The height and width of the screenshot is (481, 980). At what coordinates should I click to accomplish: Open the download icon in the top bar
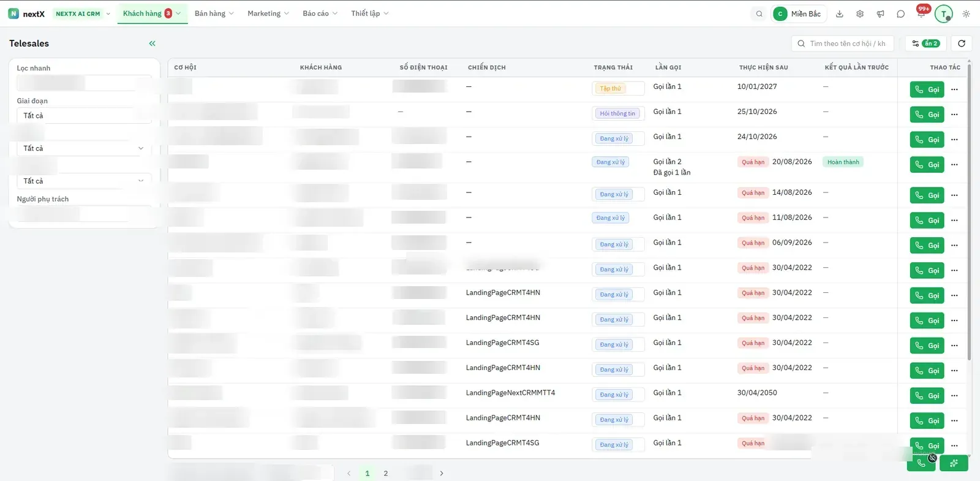pos(840,13)
